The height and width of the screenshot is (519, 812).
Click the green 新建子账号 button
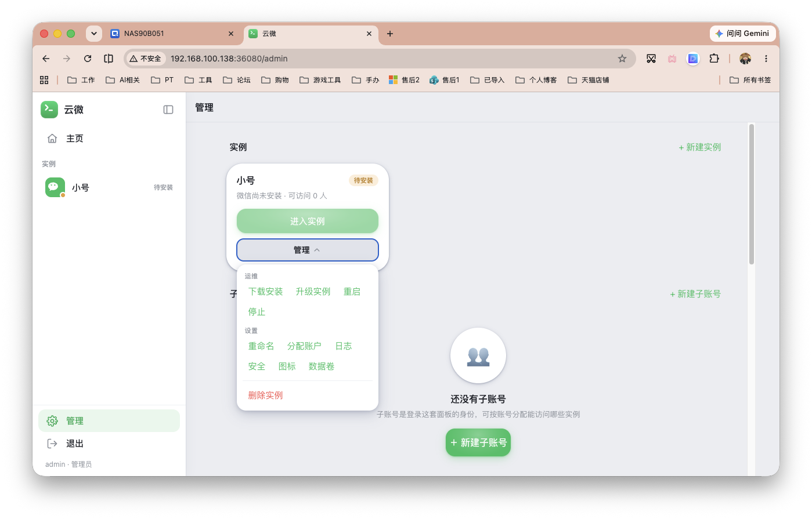click(478, 442)
